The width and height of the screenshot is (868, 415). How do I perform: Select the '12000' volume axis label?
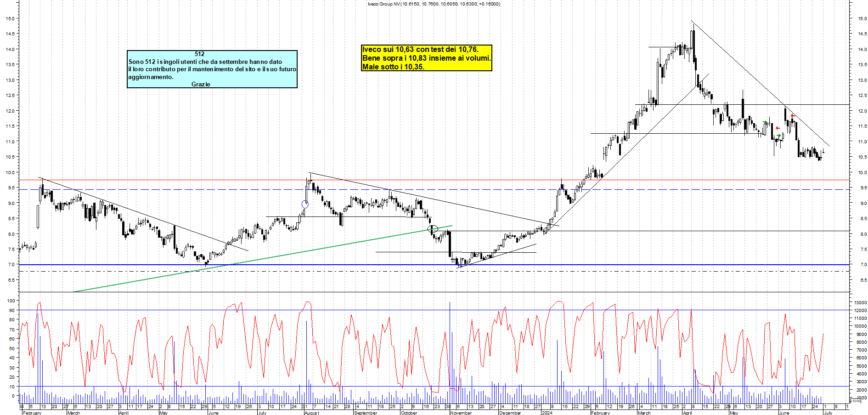click(860, 310)
